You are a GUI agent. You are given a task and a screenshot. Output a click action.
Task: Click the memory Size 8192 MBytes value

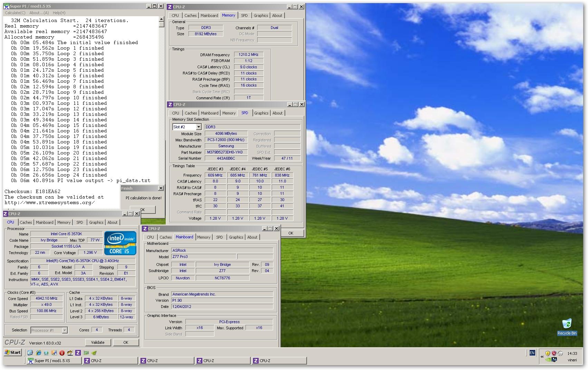click(205, 34)
